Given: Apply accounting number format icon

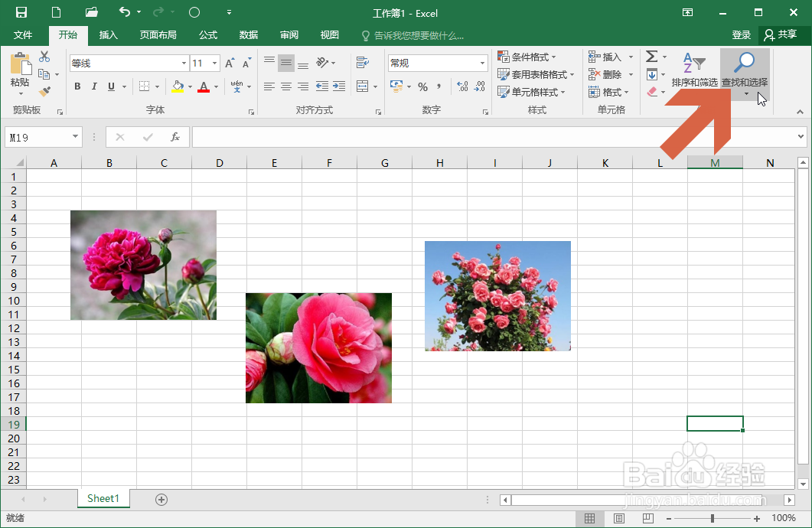Looking at the screenshot, I should [396, 86].
